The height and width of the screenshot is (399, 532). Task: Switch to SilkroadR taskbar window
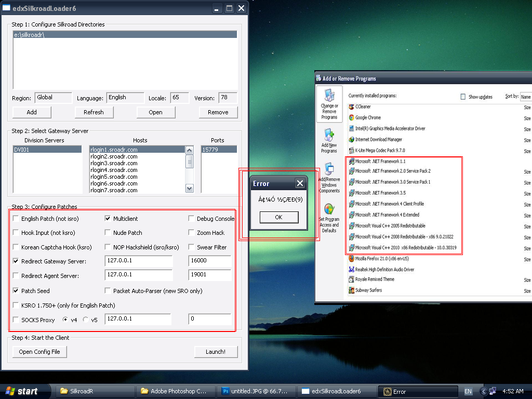[x=95, y=391]
